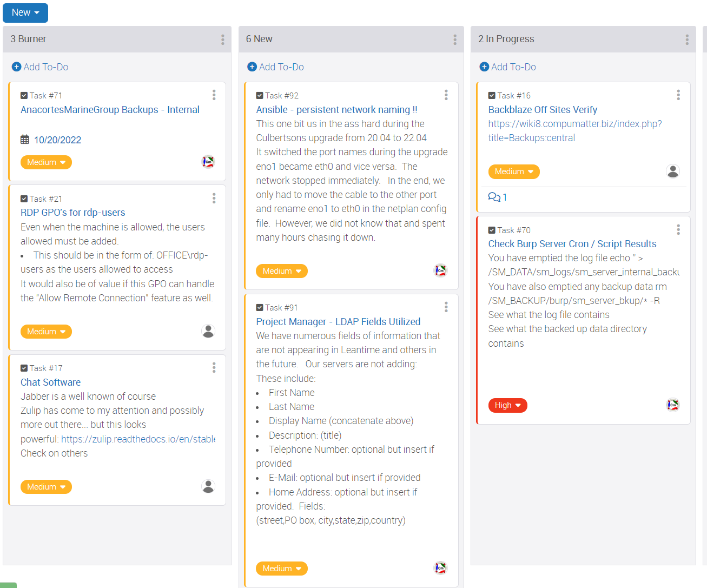Open Task #71 card menu

pos(214,95)
